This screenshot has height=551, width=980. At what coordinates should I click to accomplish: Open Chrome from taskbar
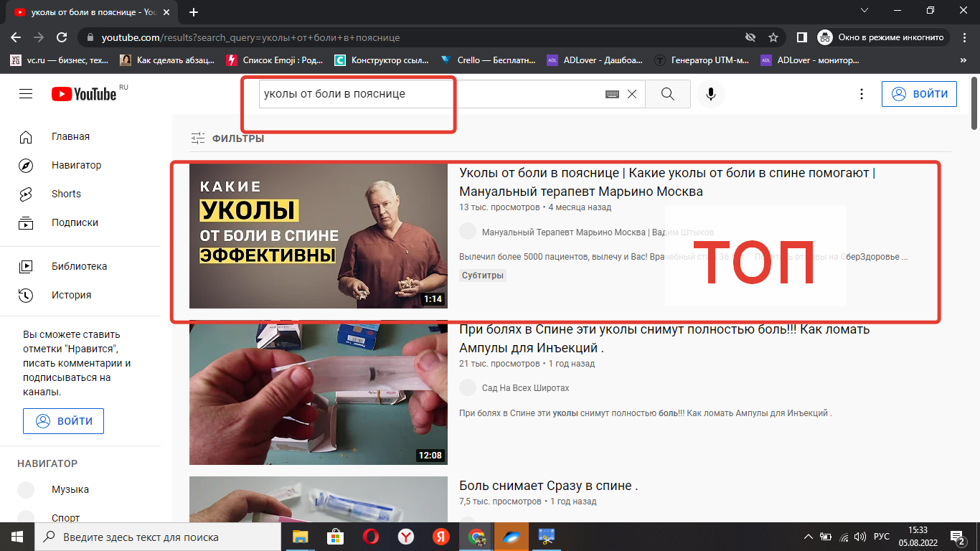476,537
